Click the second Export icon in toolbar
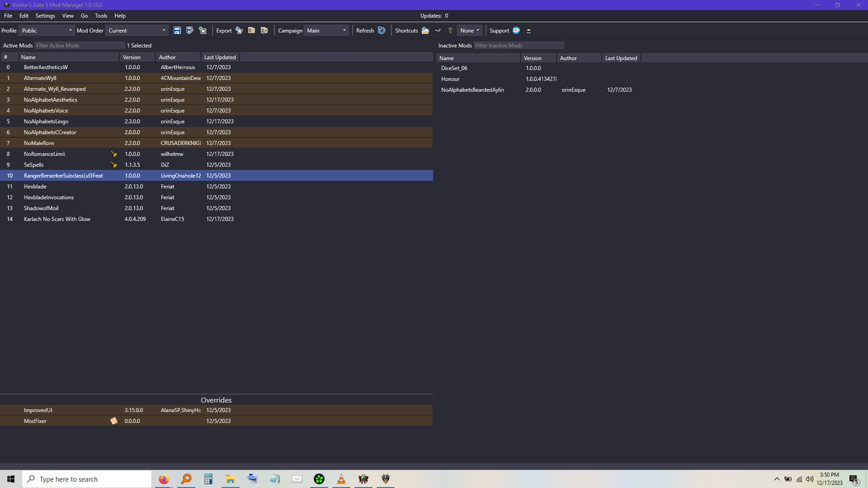 tap(252, 30)
